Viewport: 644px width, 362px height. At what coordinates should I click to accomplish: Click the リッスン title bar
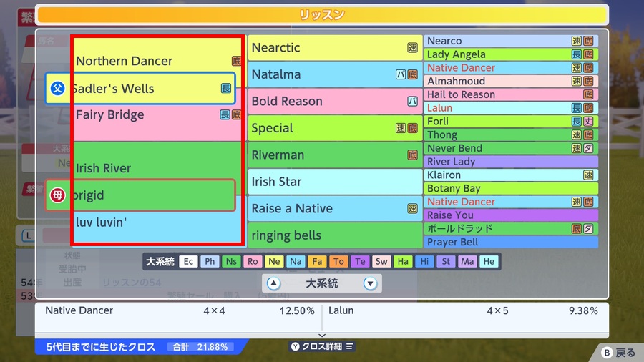click(x=322, y=15)
